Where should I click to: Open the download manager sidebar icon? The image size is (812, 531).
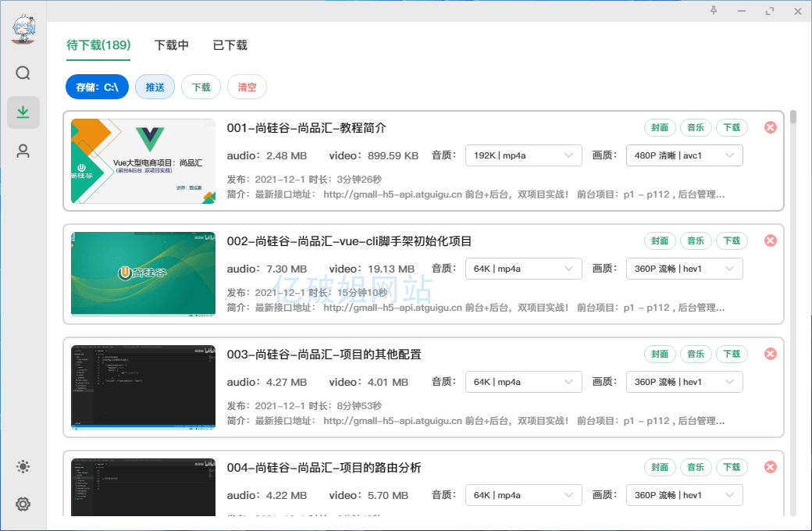pos(23,112)
